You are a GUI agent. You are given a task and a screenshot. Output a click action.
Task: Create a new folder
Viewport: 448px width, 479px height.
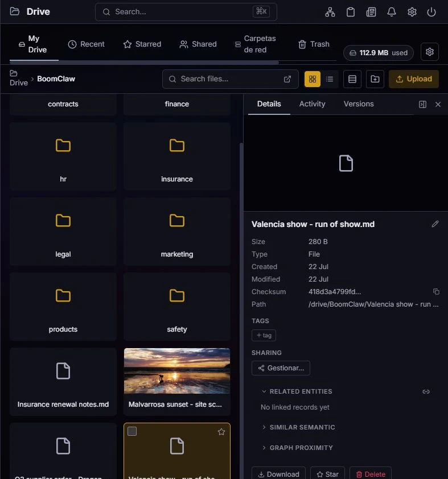[375, 79]
